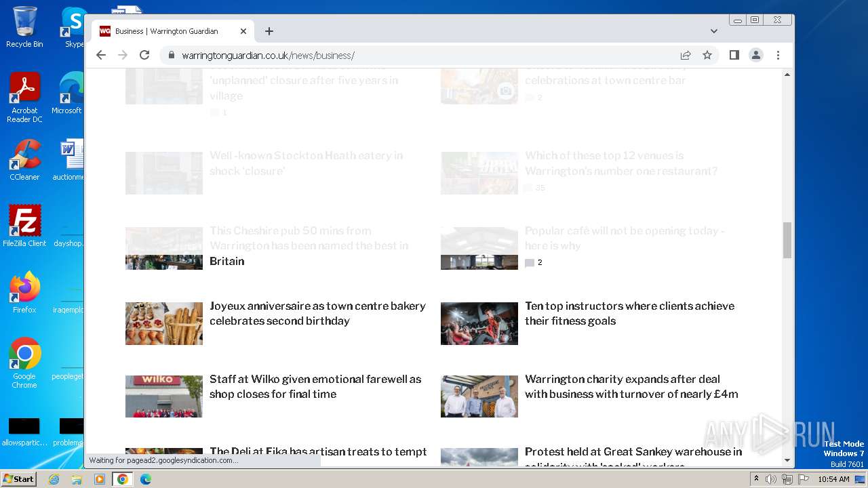Open the network tray icon

[787, 479]
